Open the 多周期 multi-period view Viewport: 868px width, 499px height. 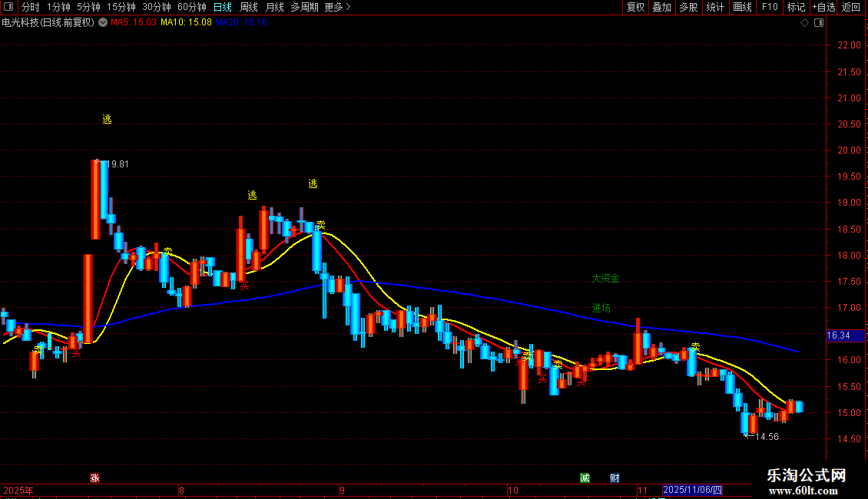point(304,7)
